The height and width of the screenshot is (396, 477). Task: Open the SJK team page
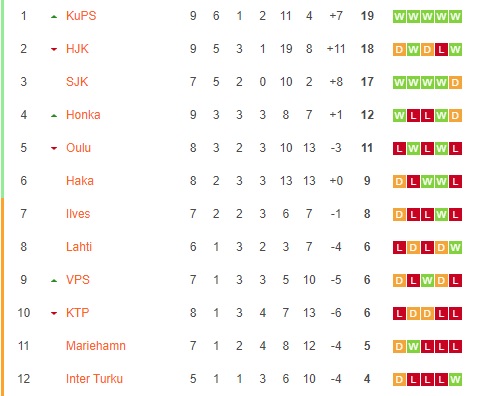tap(77, 82)
